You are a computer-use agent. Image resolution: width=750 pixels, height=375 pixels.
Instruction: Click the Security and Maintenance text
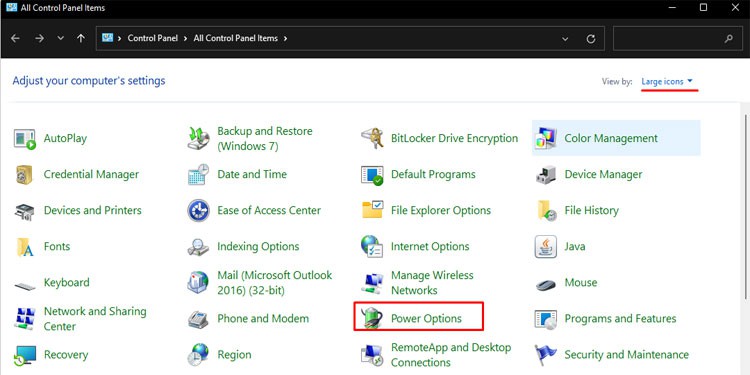pyautogui.click(x=627, y=355)
